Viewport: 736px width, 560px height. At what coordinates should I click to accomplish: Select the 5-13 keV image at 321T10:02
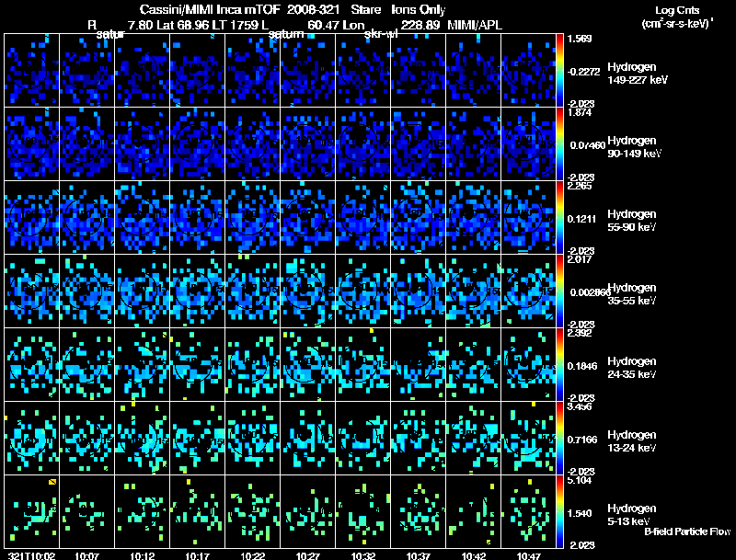(32, 511)
